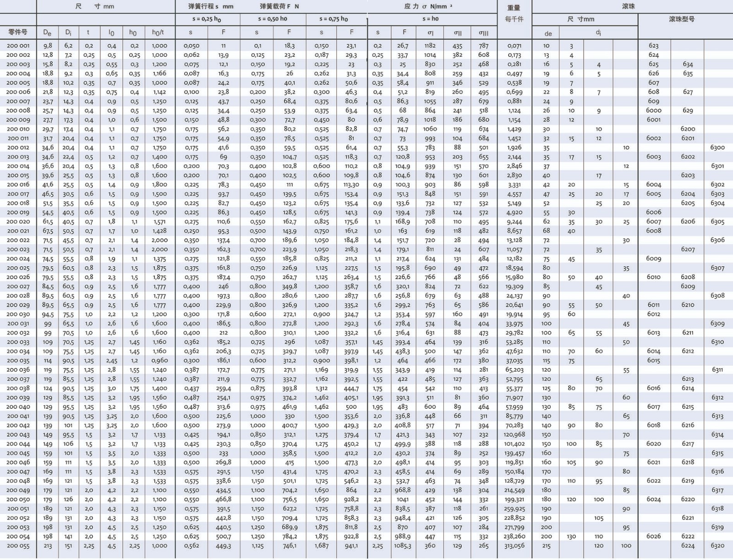Click bearing model 6000 cell
The image size is (733, 560).
tap(653, 110)
